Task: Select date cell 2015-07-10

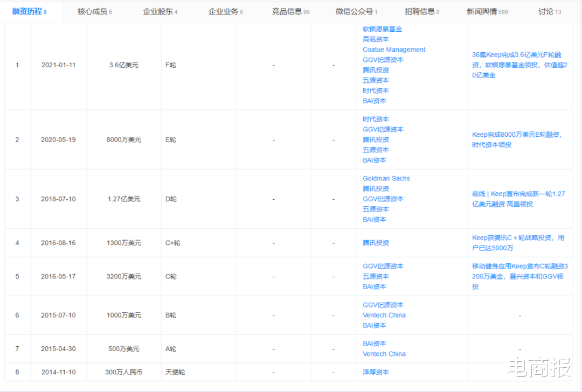Action: [x=58, y=315]
